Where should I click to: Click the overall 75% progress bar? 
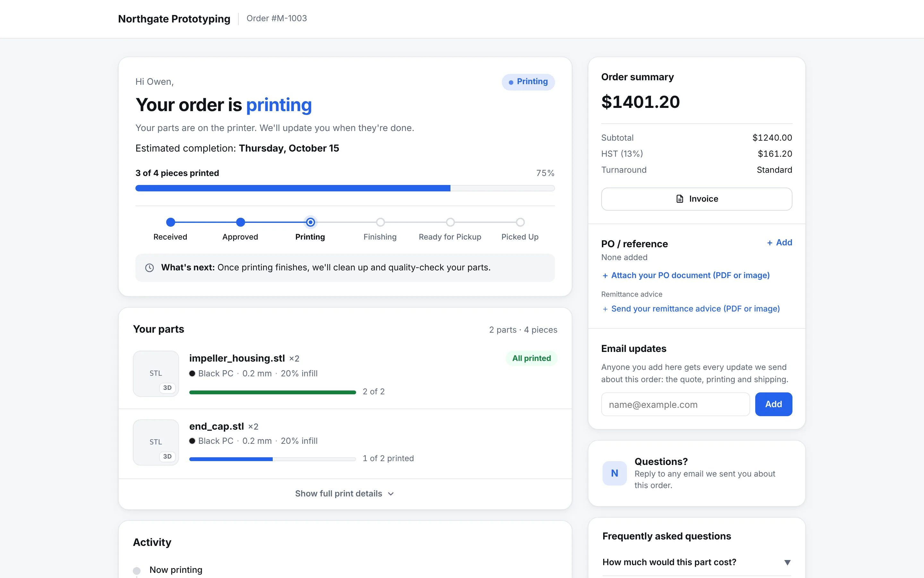[345, 188]
